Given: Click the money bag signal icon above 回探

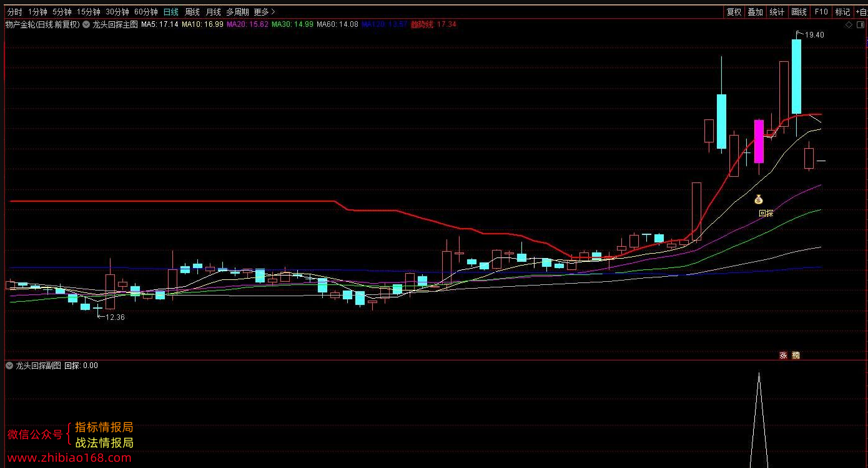Looking at the screenshot, I should (758, 199).
